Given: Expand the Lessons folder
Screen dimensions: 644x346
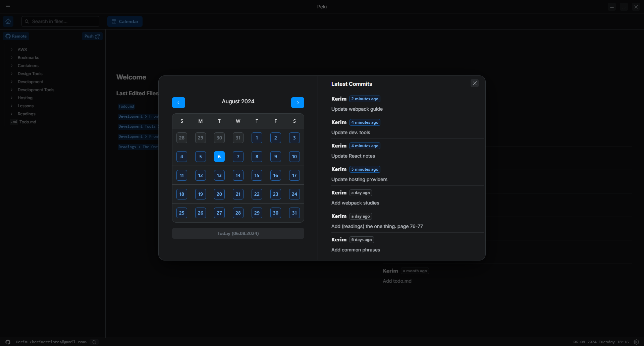Looking at the screenshot, I should (x=25, y=106).
